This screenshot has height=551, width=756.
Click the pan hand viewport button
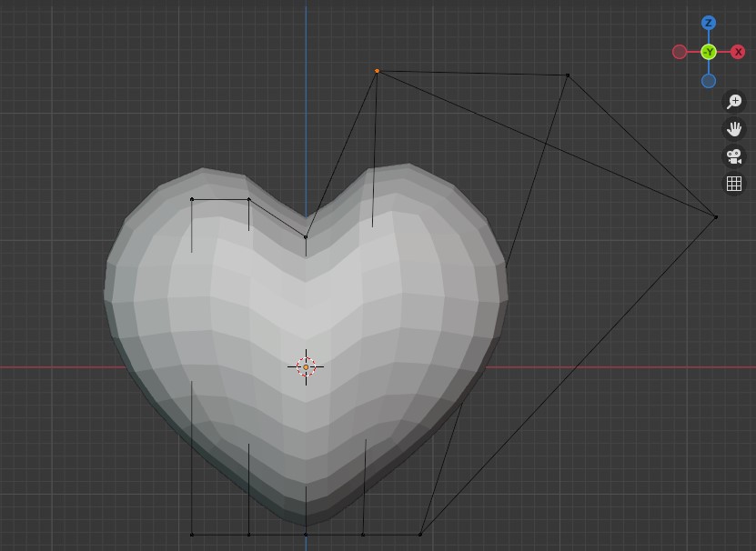coord(734,129)
